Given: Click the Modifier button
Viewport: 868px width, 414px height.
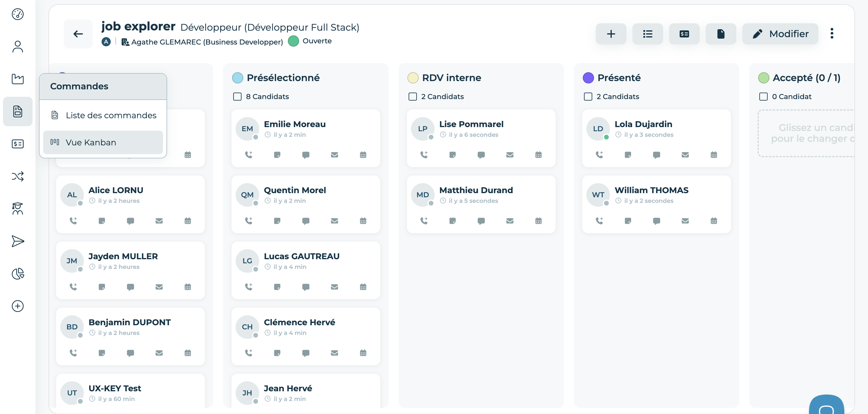Looking at the screenshot, I should (780, 34).
